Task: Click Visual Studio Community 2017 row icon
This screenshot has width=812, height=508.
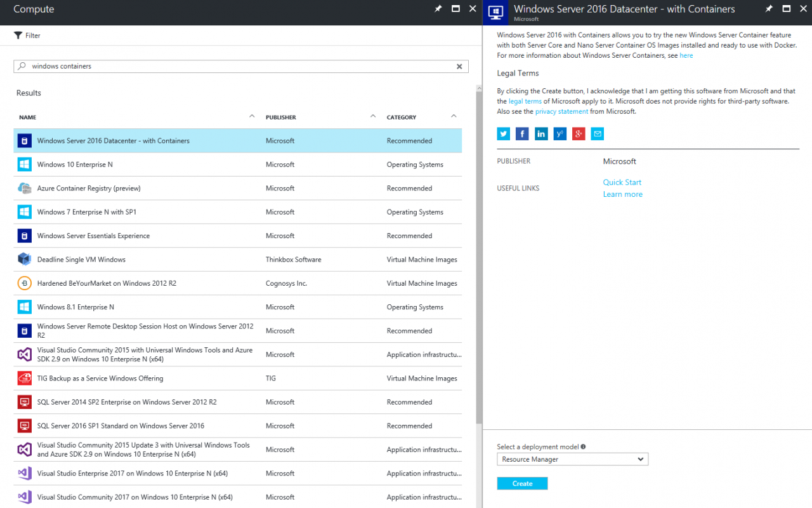Action: point(24,497)
